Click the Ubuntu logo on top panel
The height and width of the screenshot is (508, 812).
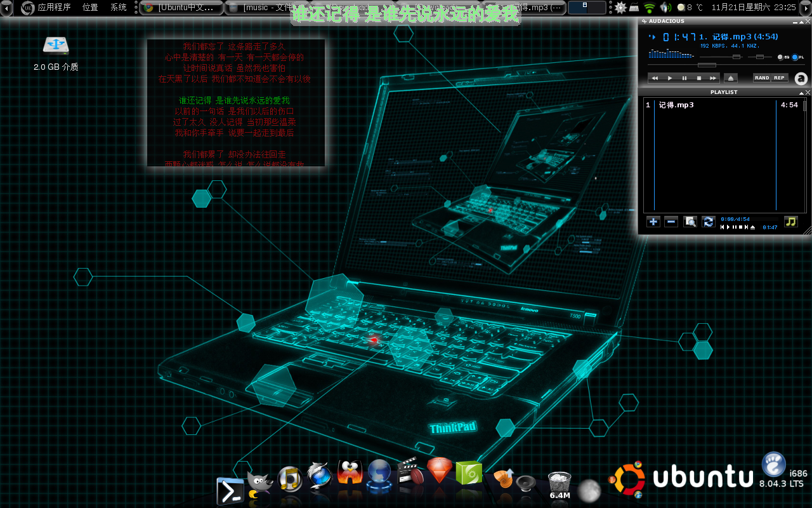(27, 8)
